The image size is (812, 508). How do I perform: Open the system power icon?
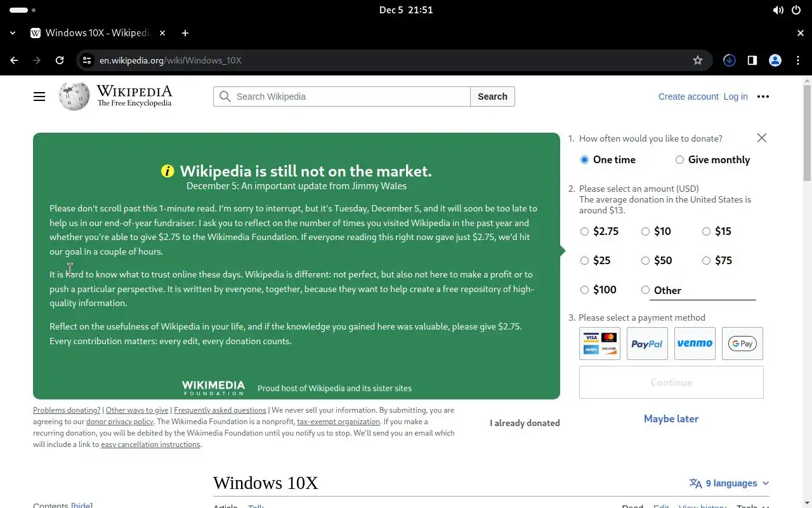point(796,10)
